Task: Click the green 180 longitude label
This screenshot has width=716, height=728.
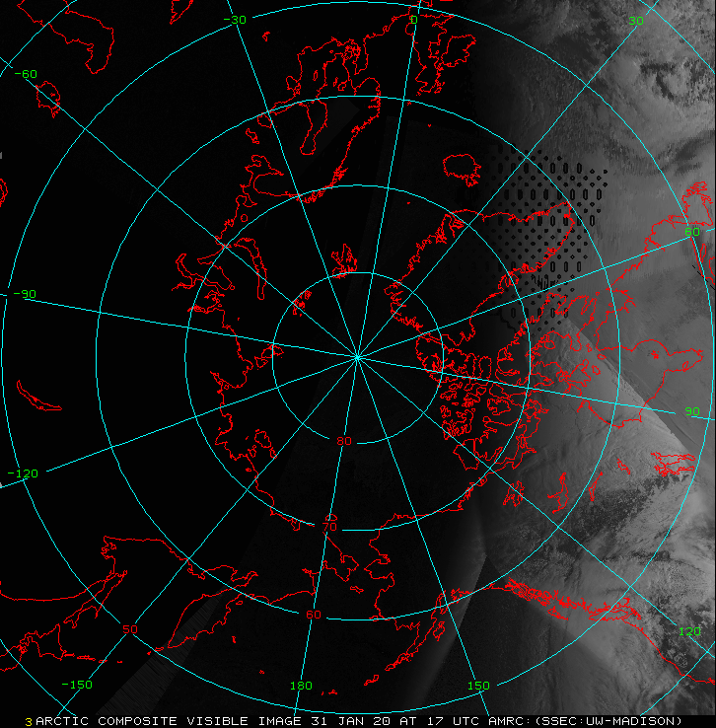Action: tap(301, 686)
